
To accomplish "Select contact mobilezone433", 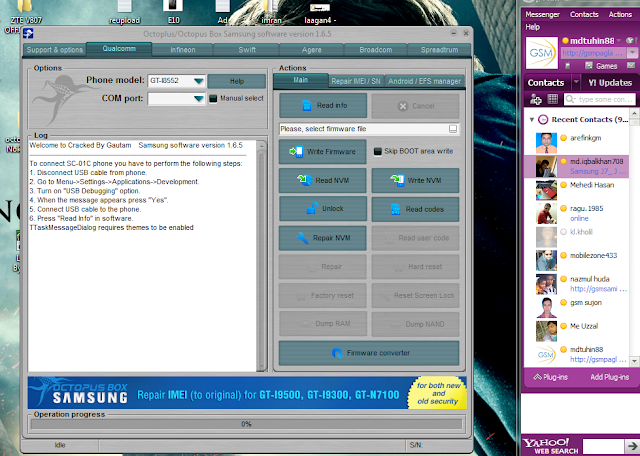I will [x=576, y=260].
